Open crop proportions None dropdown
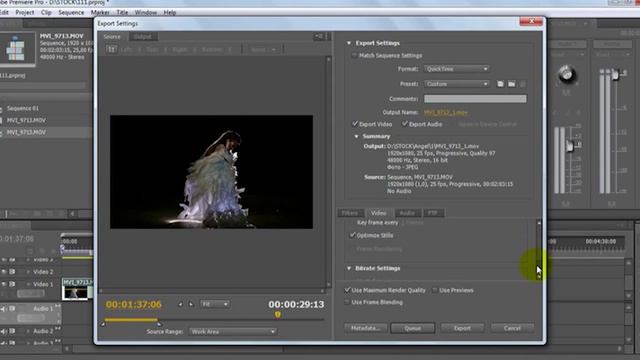 [263, 49]
